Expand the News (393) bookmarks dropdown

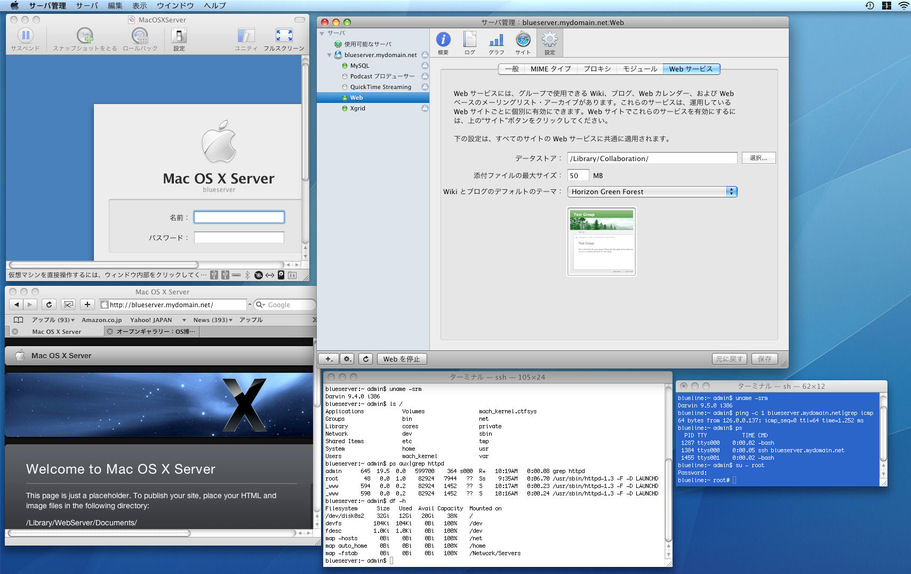pos(213,320)
